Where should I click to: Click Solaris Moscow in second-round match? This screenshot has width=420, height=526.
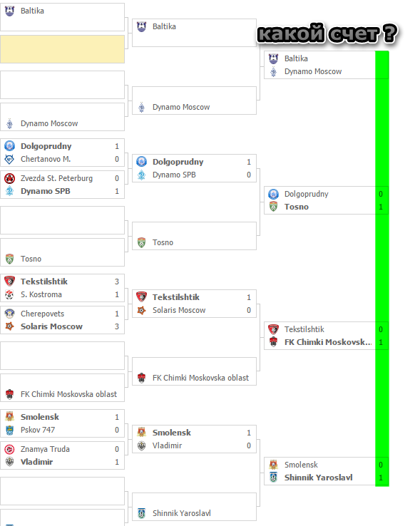179,310
